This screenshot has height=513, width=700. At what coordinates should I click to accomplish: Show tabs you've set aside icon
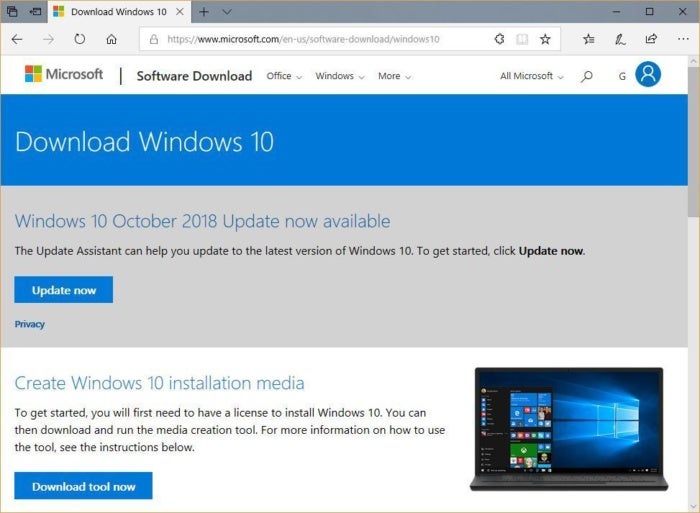coord(12,12)
